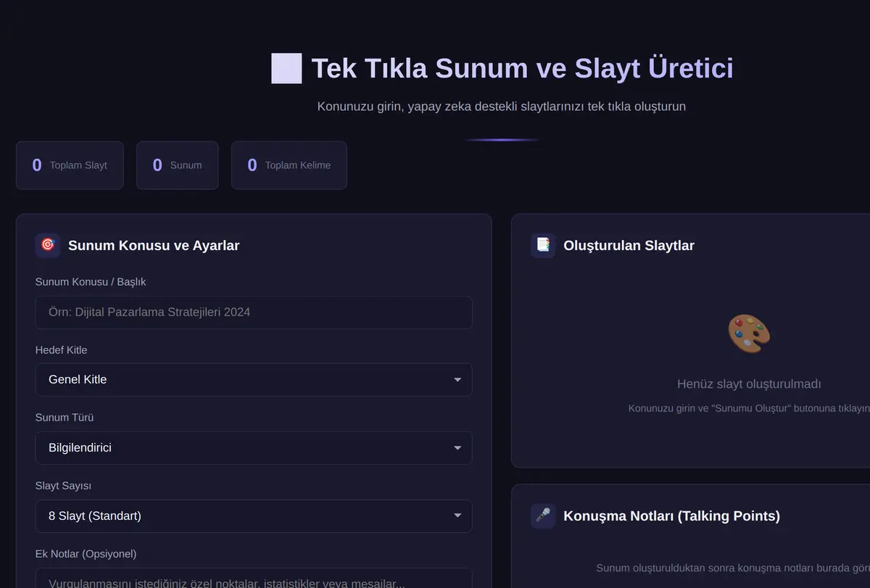Click the note starting Sunum oluşturulduktan sonra
The height and width of the screenshot is (588, 870).
tap(733, 568)
